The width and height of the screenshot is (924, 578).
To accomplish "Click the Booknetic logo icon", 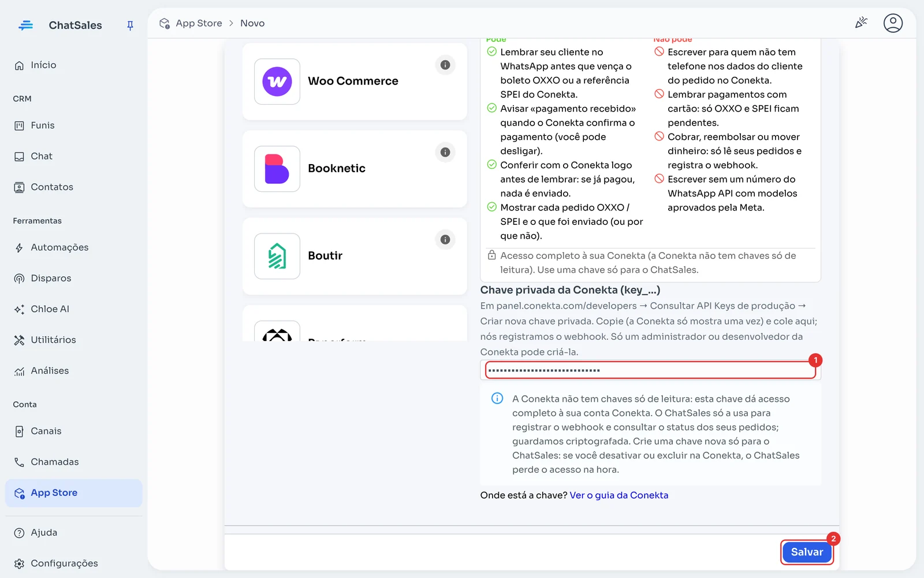I will [x=277, y=169].
